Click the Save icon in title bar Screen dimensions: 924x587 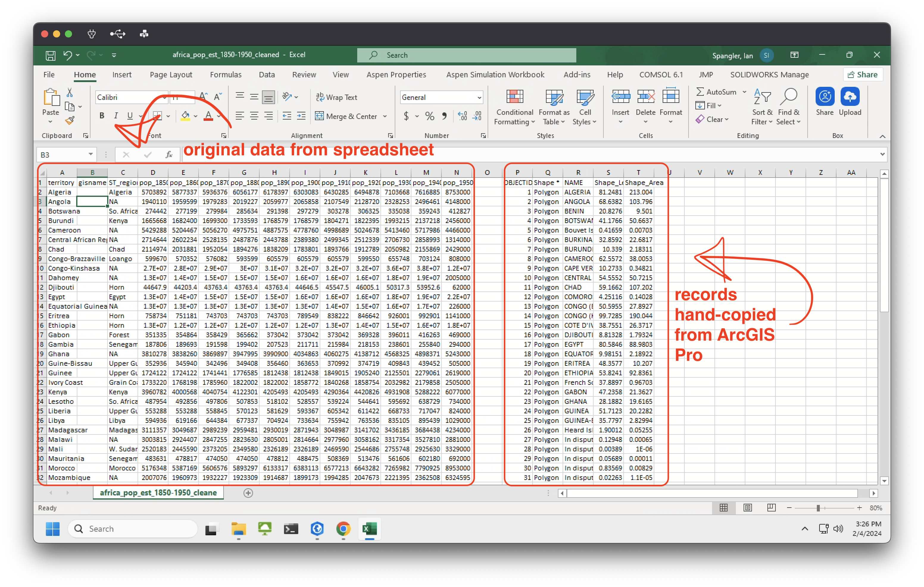[x=50, y=55]
